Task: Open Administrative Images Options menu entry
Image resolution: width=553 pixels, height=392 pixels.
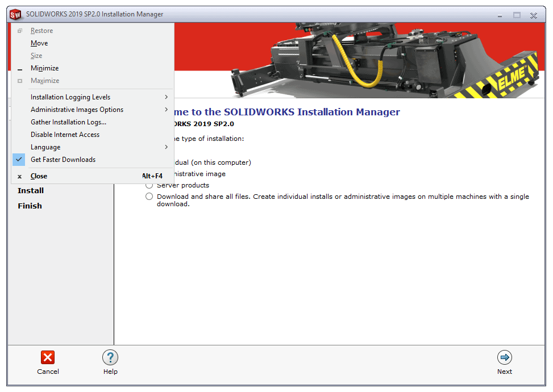Action: [93, 109]
